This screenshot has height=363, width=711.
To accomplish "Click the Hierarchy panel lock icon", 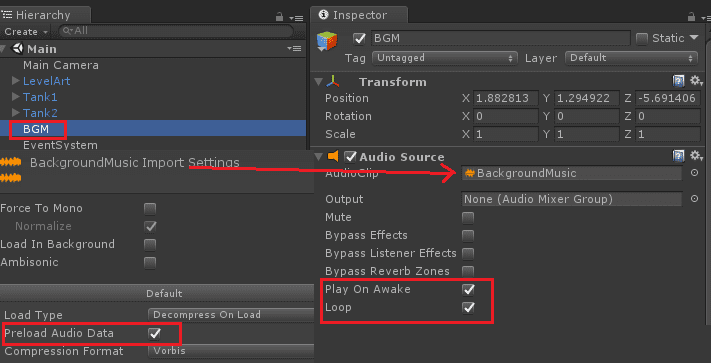I will 280,18.
